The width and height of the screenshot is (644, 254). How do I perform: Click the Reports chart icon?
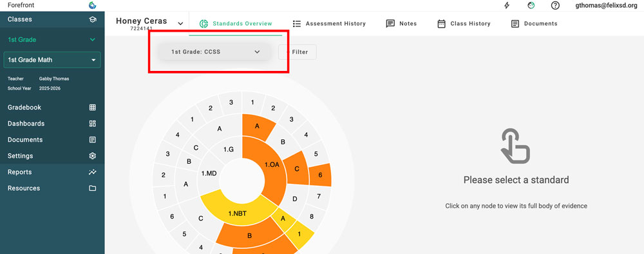[x=92, y=172]
